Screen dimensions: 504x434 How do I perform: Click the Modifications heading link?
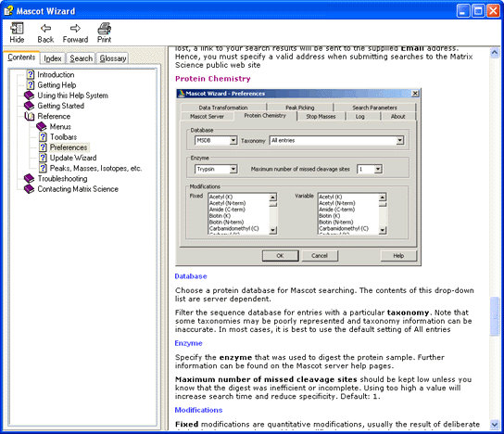pos(198,410)
